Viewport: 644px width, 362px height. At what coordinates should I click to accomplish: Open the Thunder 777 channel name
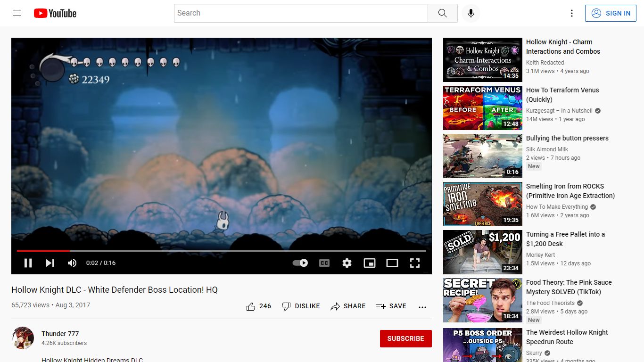pyautogui.click(x=60, y=334)
